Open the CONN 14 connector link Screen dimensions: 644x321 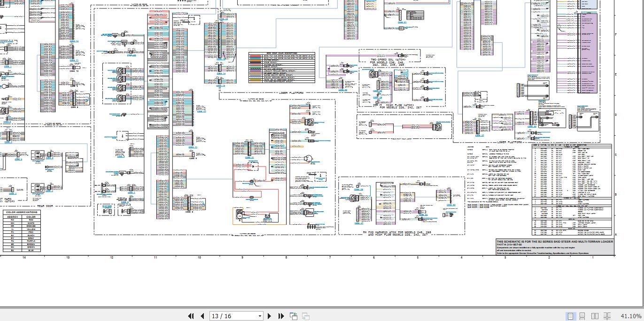pos(220,74)
